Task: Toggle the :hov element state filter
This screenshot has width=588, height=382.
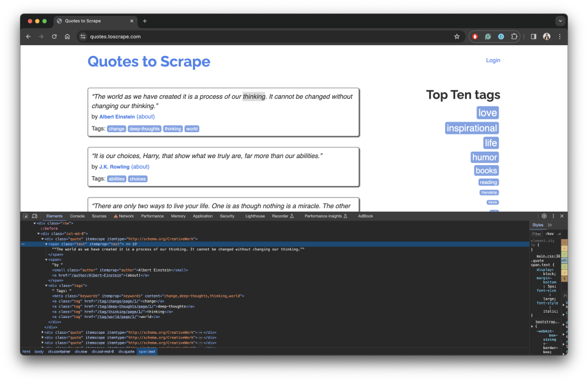Action: pyautogui.click(x=550, y=233)
